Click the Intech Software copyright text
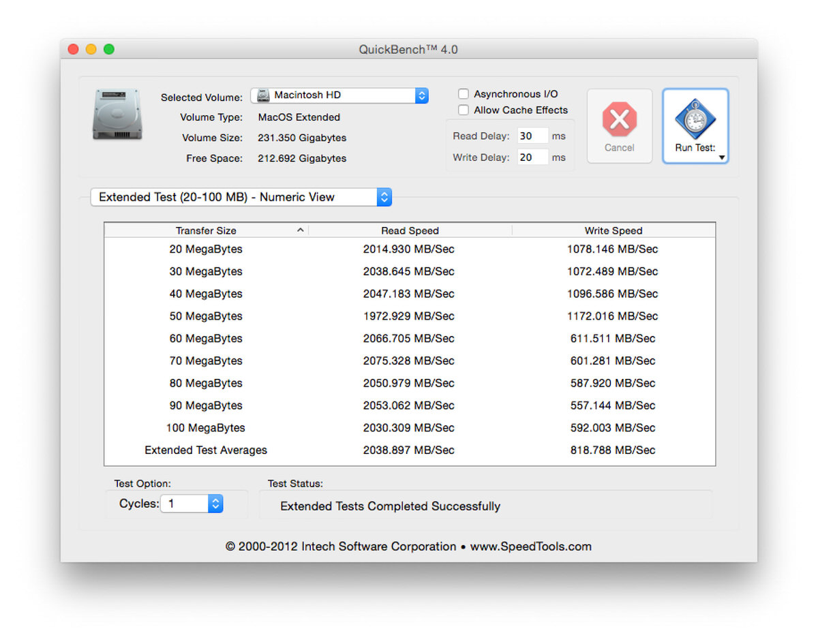 pyautogui.click(x=409, y=547)
